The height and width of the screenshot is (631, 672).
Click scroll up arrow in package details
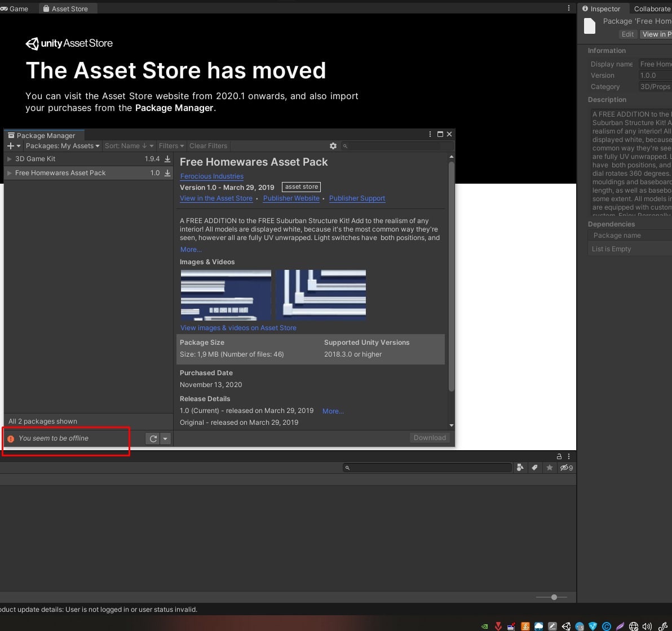click(x=451, y=157)
